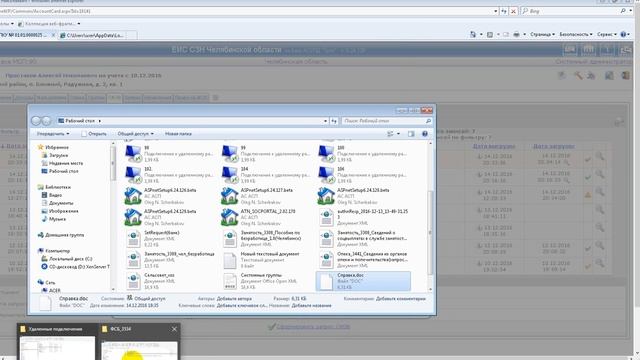
Task: Click the change view icon in Explorer
Action: (391, 134)
